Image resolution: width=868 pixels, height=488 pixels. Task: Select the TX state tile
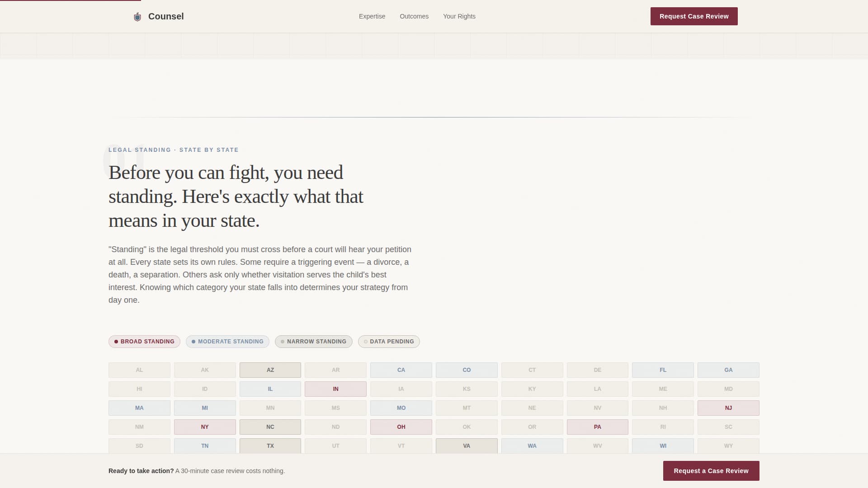270,446
